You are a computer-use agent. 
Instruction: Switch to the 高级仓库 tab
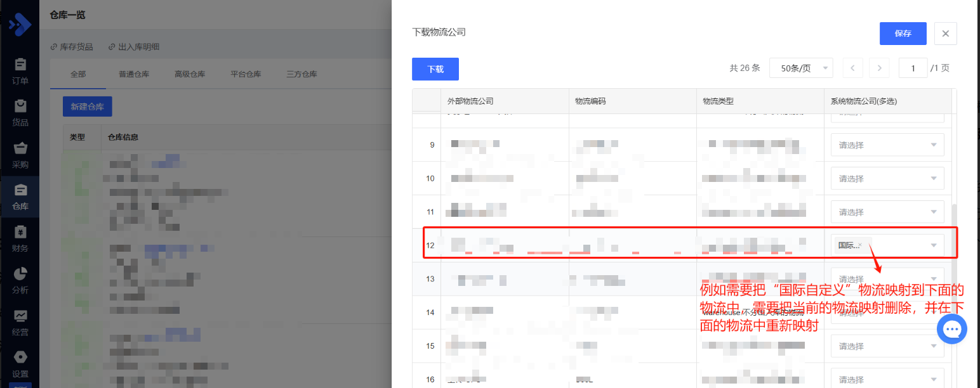pyautogui.click(x=190, y=74)
